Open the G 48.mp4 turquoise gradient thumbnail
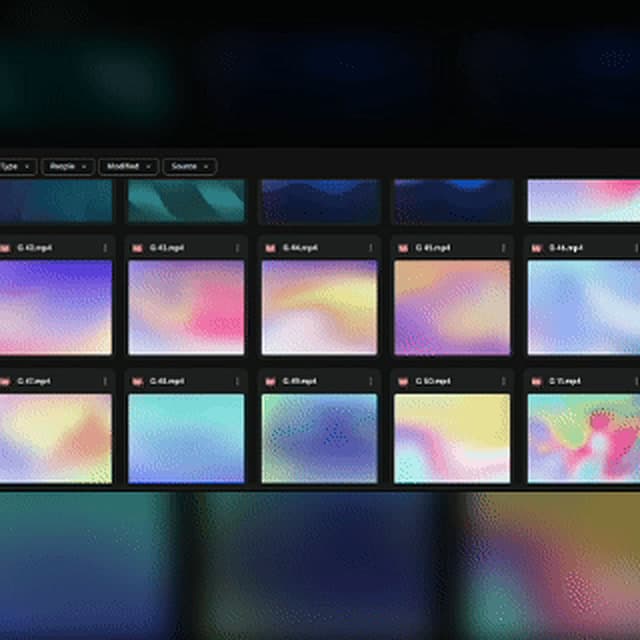The image size is (640, 640). pyautogui.click(x=187, y=439)
